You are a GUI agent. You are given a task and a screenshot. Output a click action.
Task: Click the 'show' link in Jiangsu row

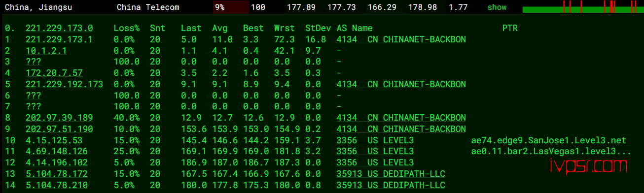point(497,7)
